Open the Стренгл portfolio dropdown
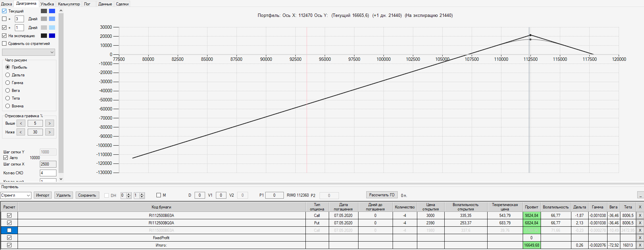644x250 pixels. click(x=16, y=195)
